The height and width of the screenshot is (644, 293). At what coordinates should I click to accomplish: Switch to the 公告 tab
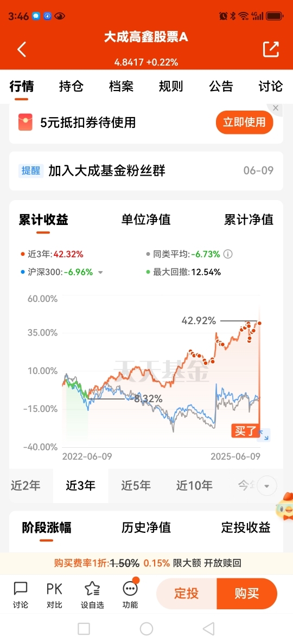(x=221, y=86)
